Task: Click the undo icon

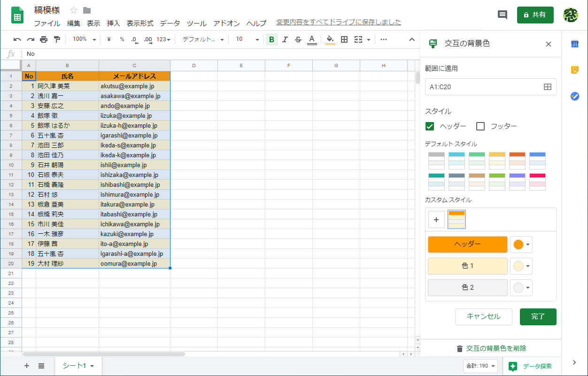Action: (16, 39)
